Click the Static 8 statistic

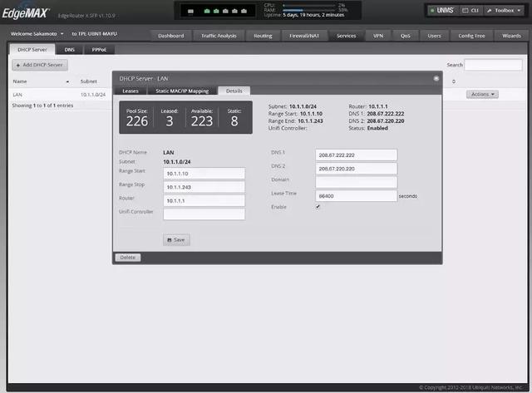click(x=234, y=118)
